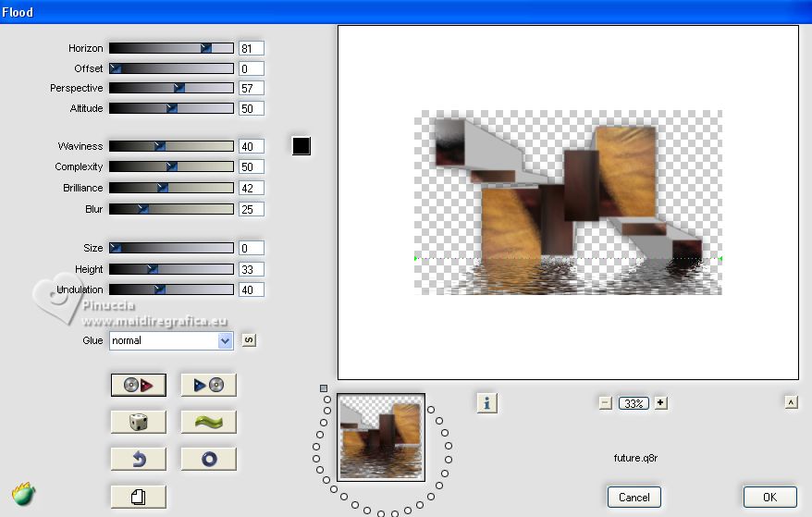This screenshot has width=812, height=517.
Task: Open the info button
Action: [486, 402]
